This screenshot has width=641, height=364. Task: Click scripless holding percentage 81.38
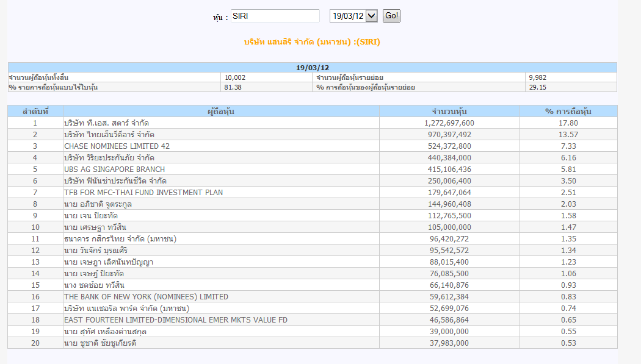click(233, 87)
